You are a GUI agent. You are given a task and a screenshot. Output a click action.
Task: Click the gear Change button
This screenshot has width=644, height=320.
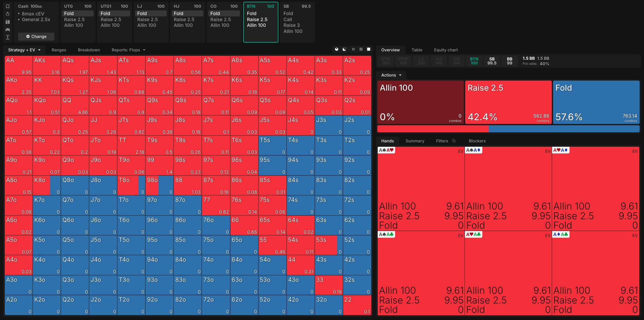pyautogui.click(x=36, y=36)
